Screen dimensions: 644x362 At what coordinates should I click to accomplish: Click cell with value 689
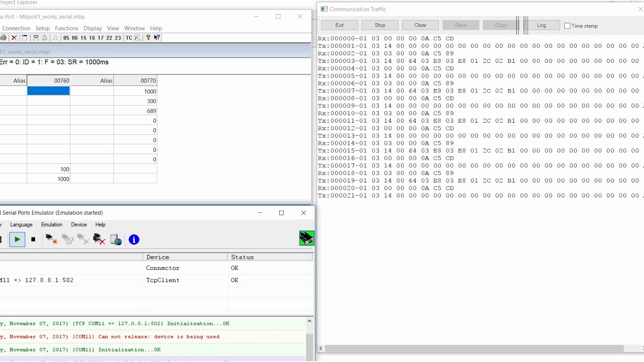135,111
